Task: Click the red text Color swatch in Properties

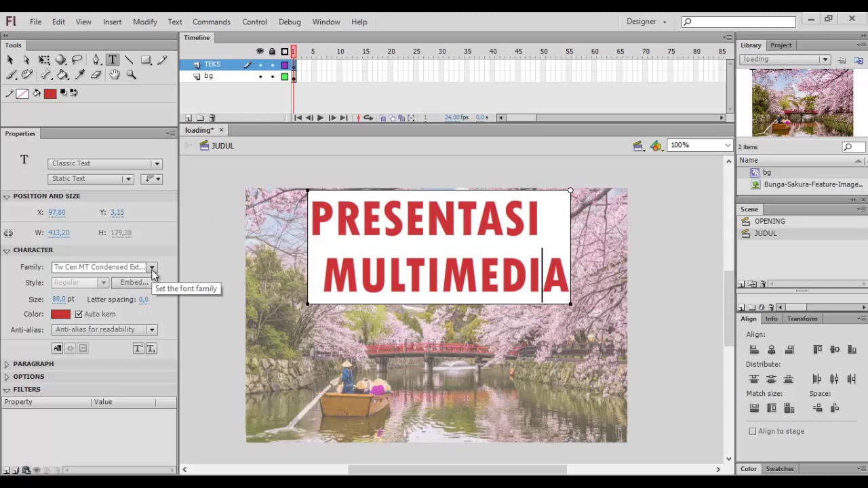Action: pyautogui.click(x=60, y=314)
